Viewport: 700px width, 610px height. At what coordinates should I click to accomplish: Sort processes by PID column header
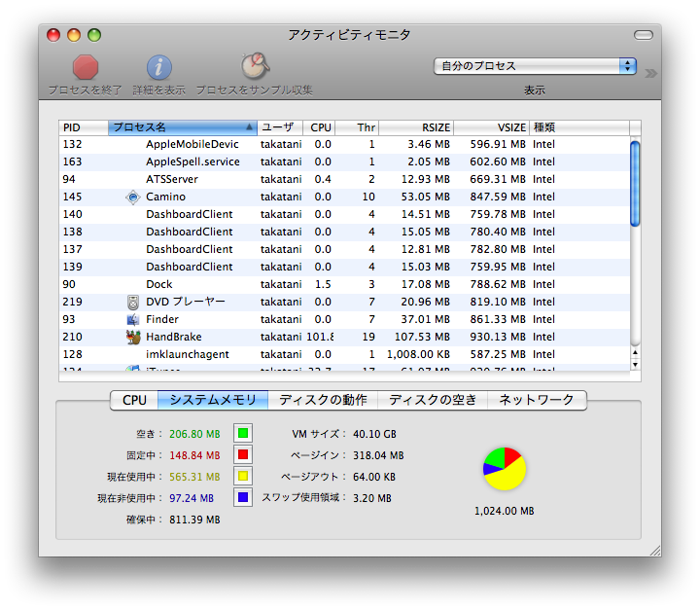84,127
